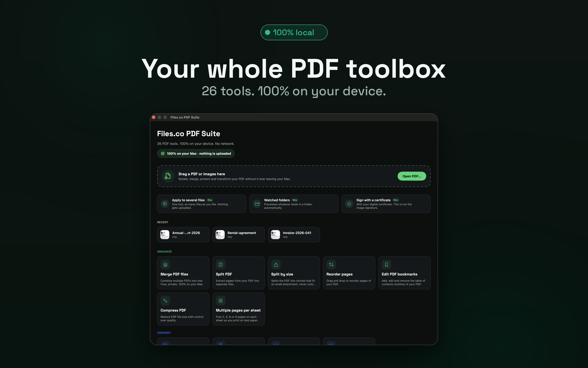Screen dimensions: 588x368
Task: Click the Split by size weight icon
Action: (276, 265)
